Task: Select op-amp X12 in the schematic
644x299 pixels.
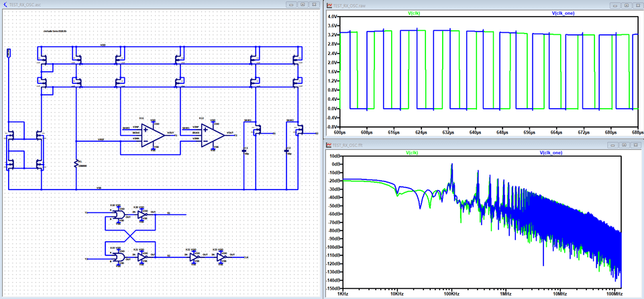Action: coord(213,135)
